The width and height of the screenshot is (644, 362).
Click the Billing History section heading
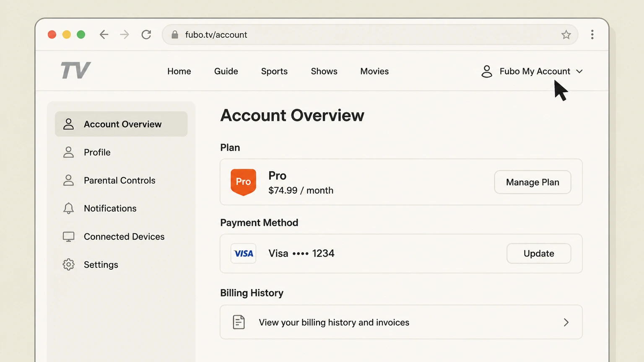pos(252,293)
